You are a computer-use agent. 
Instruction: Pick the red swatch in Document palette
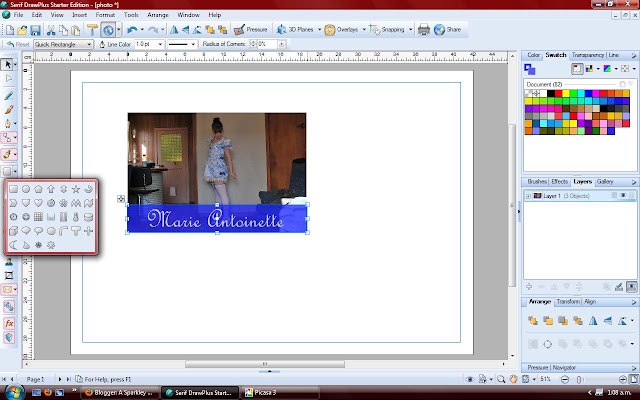tap(558, 93)
